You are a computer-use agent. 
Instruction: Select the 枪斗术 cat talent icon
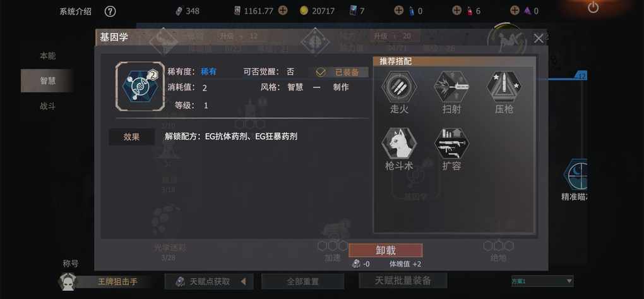[x=399, y=143]
